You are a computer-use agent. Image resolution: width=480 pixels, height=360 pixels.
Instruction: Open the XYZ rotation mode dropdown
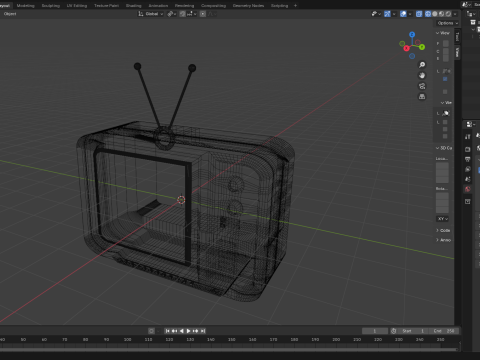tap(442, 219)
